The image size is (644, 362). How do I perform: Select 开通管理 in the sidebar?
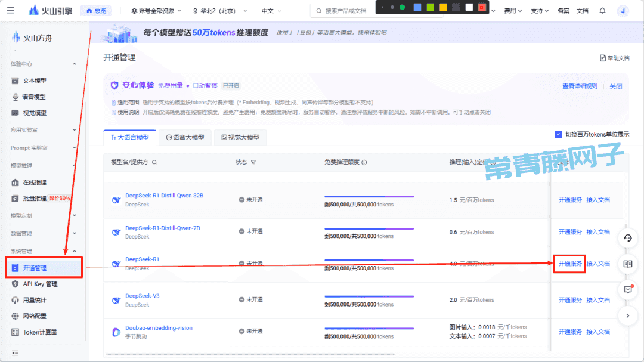(x=44, y=268)
